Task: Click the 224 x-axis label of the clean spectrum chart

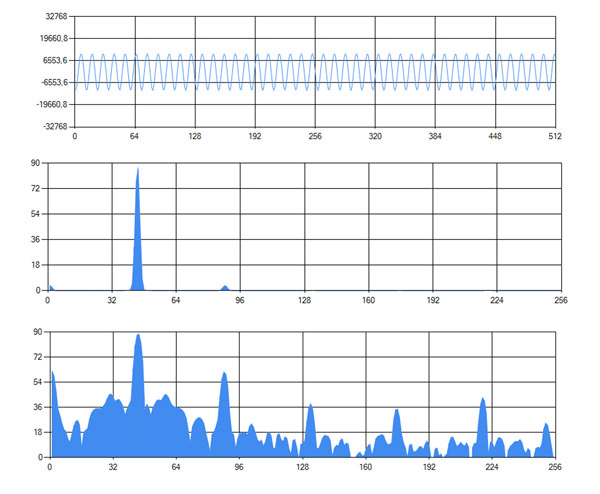Action: coord(497,300)
